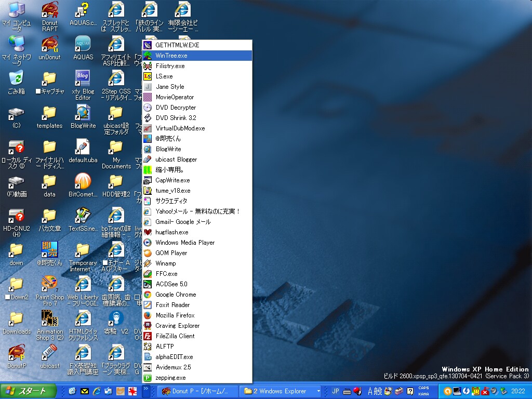Select the ubicast desktop shortcut

click(49, 356)
